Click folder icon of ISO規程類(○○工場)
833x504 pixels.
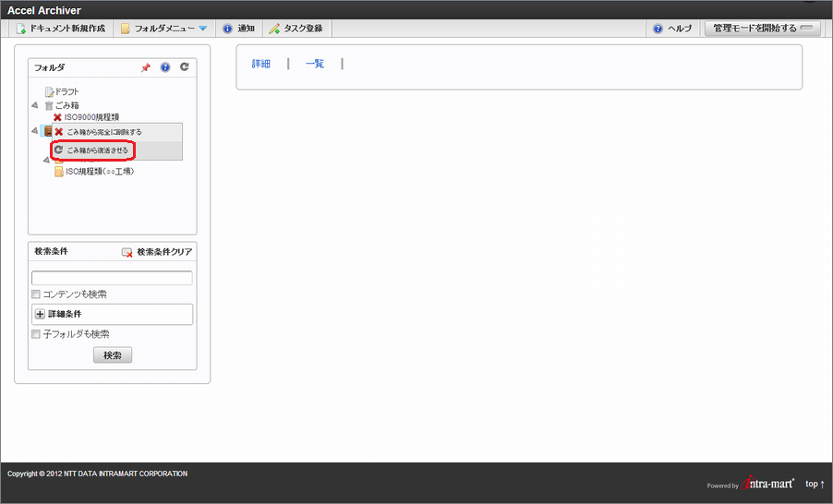59,172
